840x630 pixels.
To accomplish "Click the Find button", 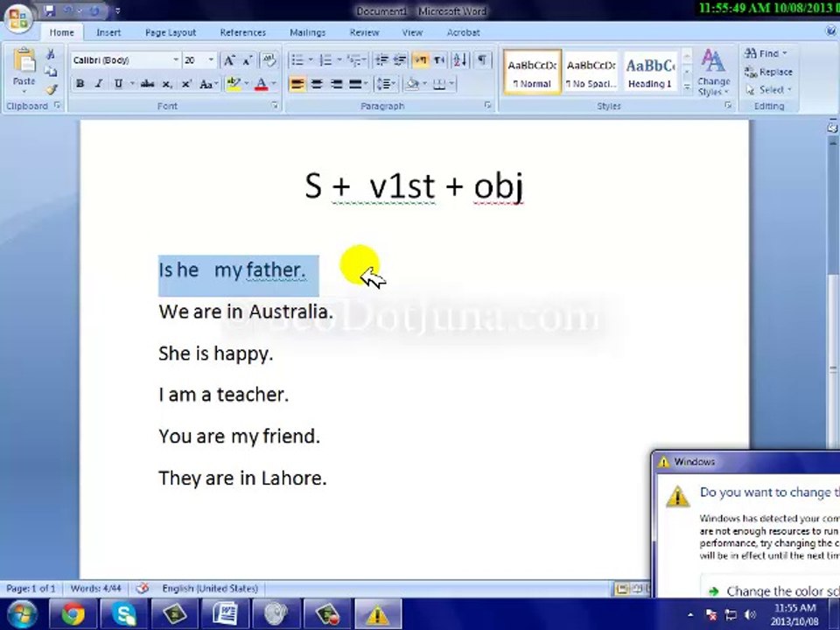I will click(766, 53).
